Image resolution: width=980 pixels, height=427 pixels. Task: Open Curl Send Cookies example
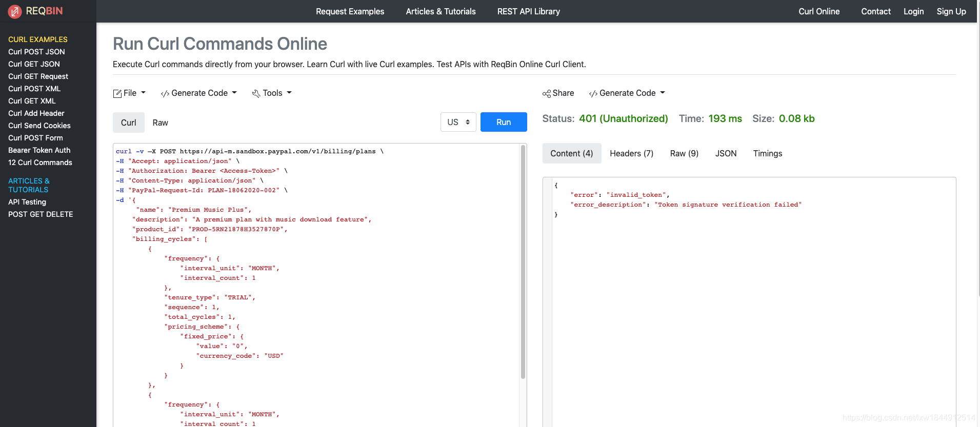pyautogui.click(x=39, y=126)
